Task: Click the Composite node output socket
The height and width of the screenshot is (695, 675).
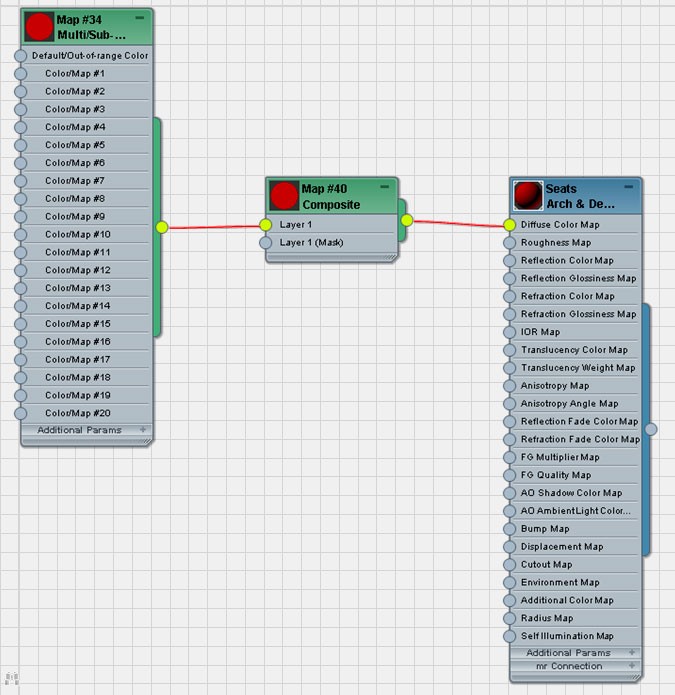Action: click(407, 220)
